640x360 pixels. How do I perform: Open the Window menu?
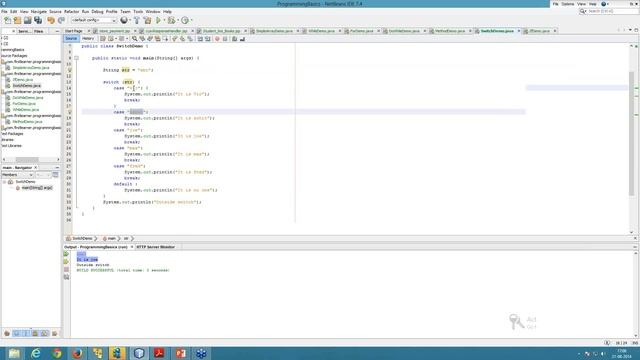click(153, 11)
